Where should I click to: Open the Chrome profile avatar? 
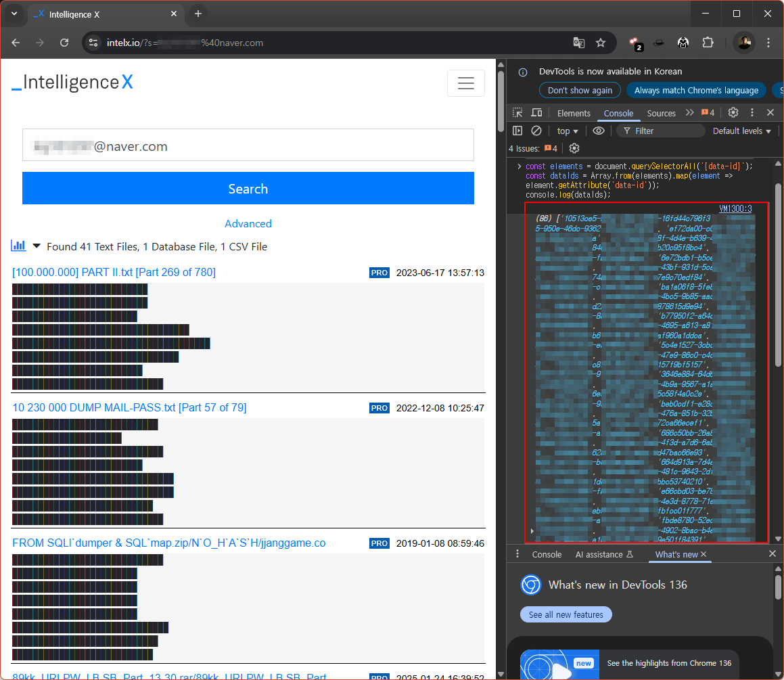click(x=744, y=43)
